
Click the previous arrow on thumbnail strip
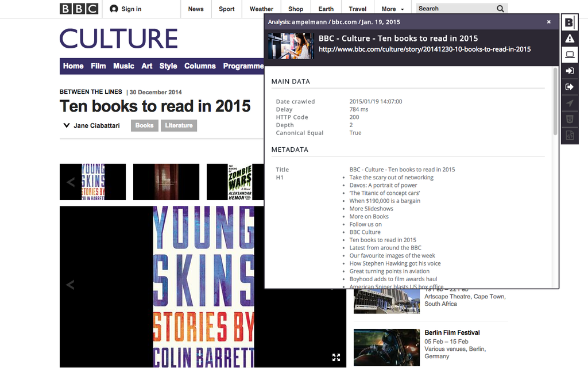click(x=70, y=182)
